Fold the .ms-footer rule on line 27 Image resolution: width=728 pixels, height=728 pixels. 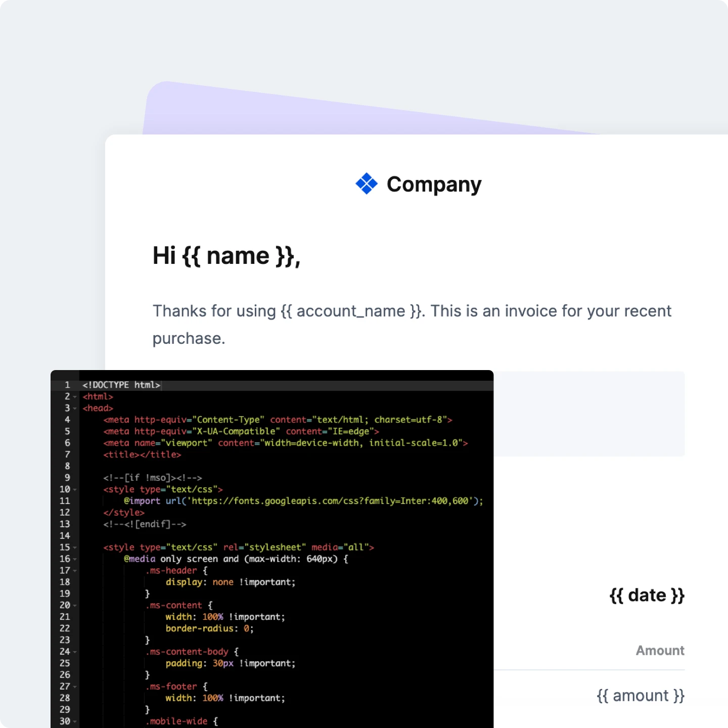[75, 687]
